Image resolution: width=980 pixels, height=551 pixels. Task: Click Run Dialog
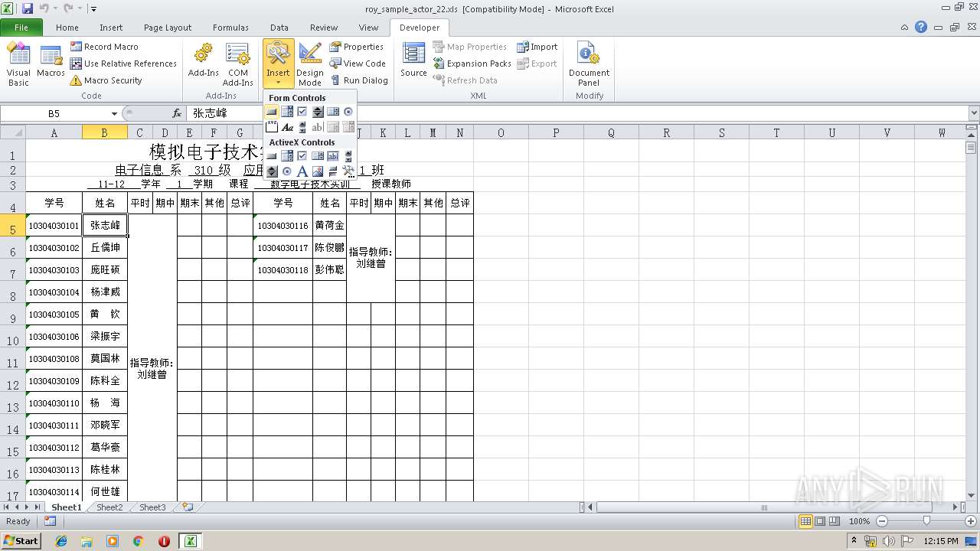coord(359,80)
